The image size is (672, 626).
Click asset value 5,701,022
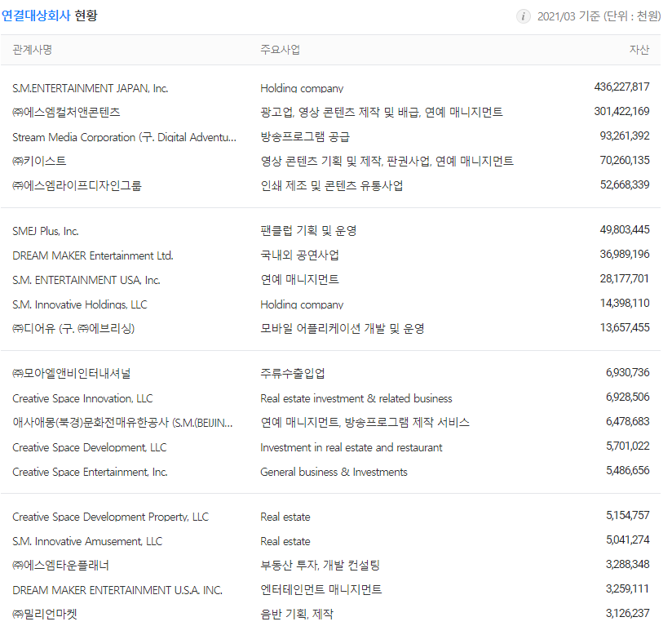coord(627,446)
